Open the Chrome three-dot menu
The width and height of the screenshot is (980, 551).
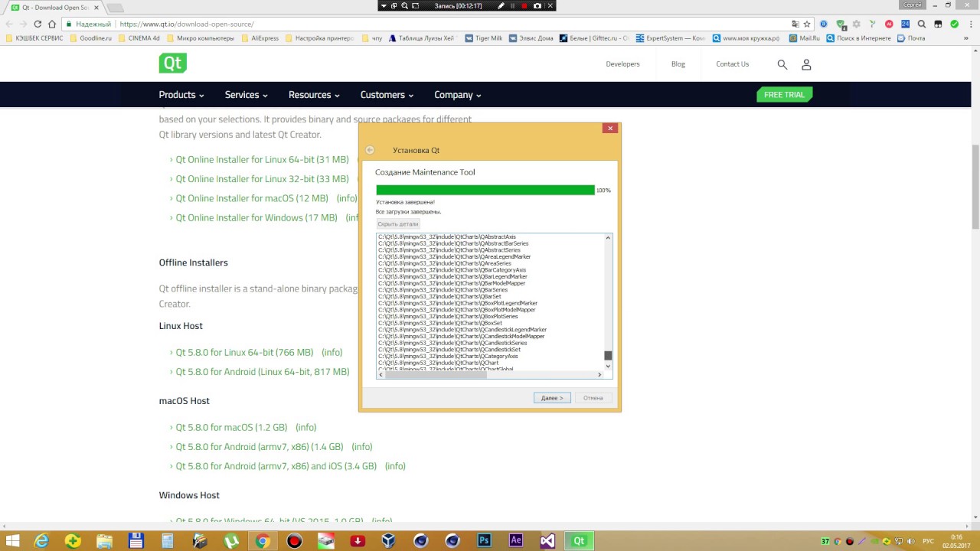coord(969,24)
